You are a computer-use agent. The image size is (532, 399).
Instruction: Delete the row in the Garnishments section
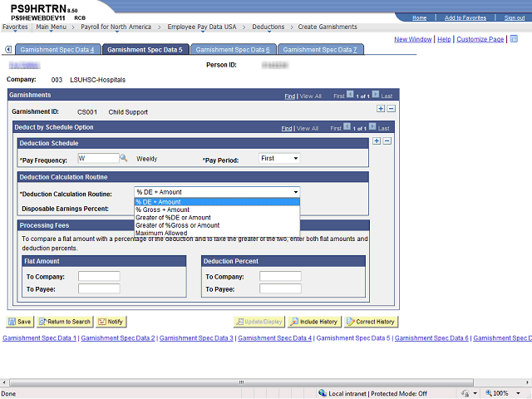[392, 109]
